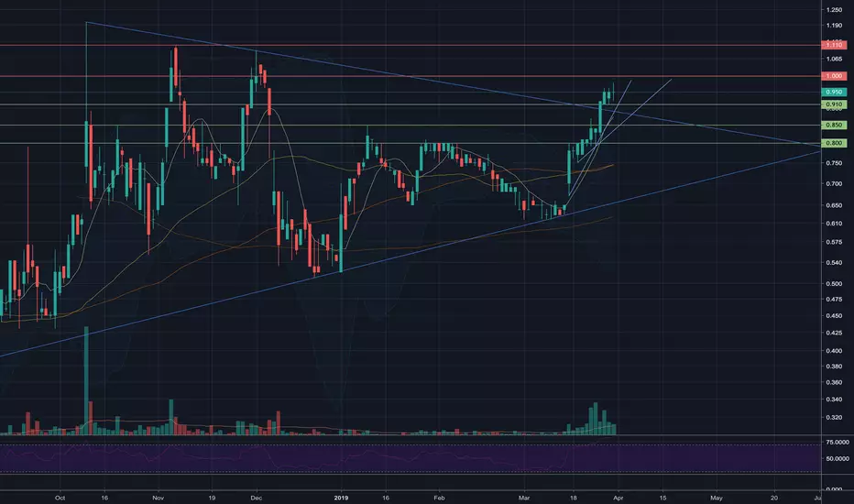Click the 0.700 price axis label
This screenshot has width=854, height=504.
tap(834, 184)
